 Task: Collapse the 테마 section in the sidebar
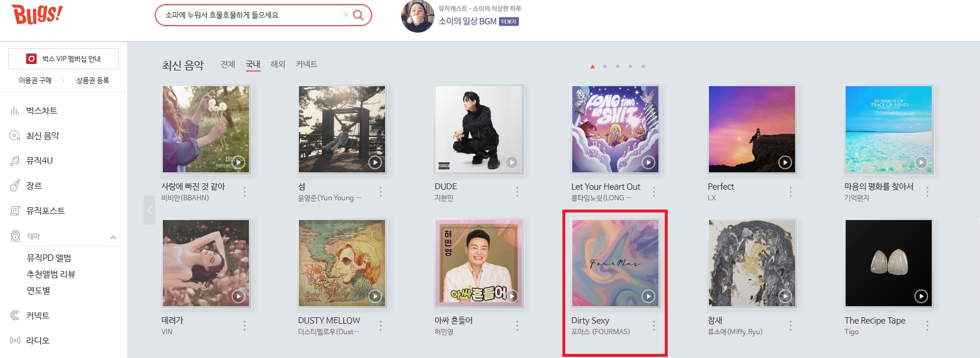click(113, 237)
